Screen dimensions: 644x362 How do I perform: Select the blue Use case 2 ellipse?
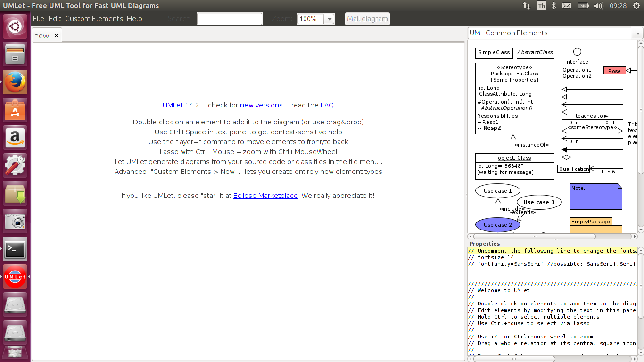(x=497, y=225)
